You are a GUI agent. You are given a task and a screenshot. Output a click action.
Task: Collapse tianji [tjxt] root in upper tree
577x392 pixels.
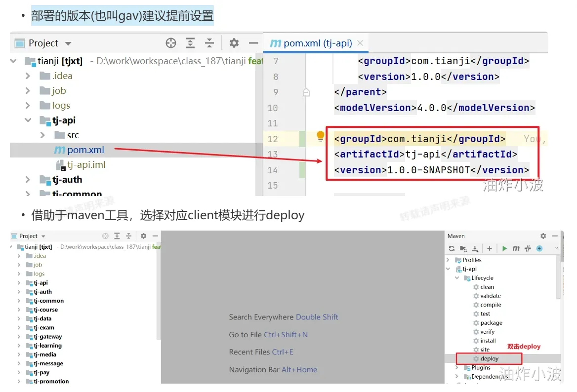13,61
